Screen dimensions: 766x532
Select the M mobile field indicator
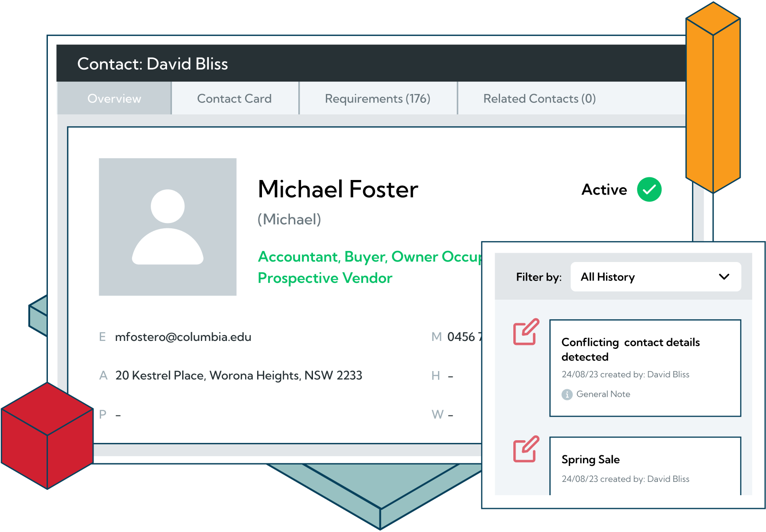click(437, 337)
